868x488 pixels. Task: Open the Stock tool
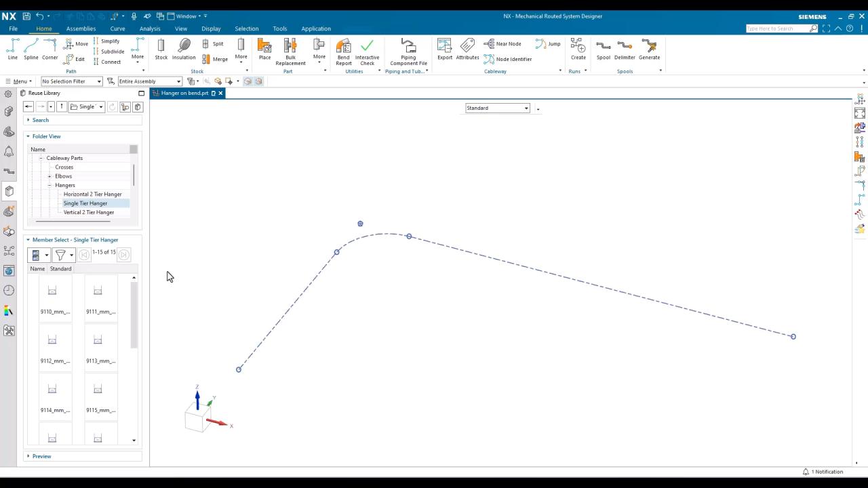pyautogui.click(x=161, y=49)
